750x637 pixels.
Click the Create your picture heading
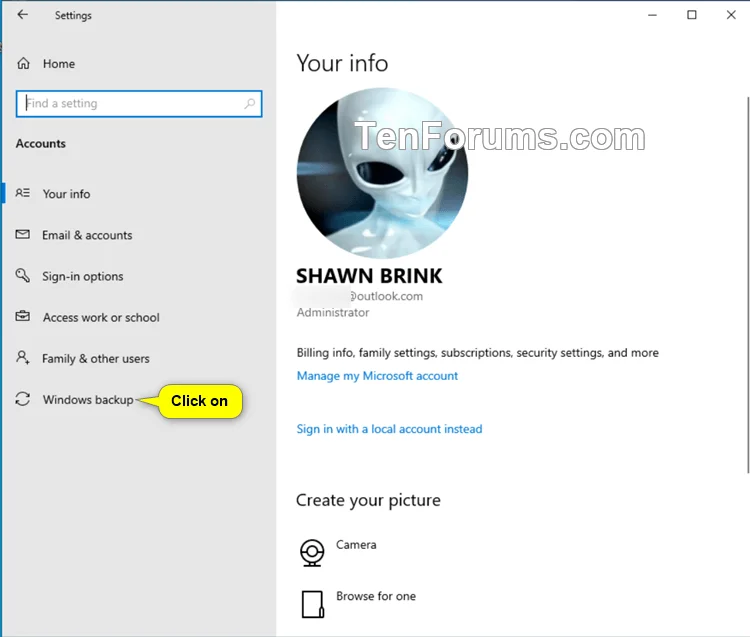[368, 500]
